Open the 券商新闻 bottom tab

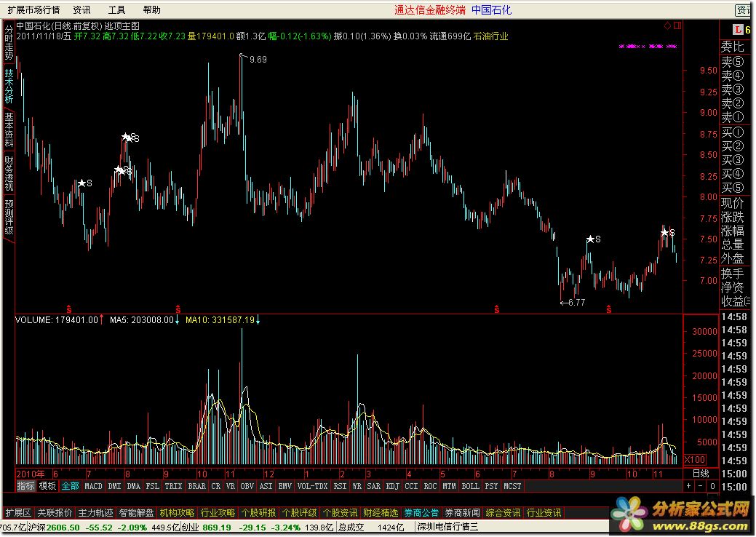[x=462, y=512]
